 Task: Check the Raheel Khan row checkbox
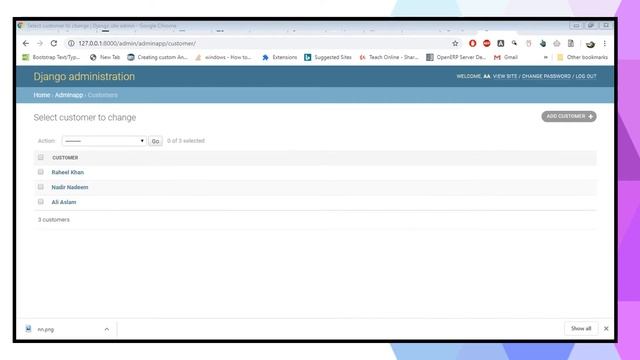click(x=40, y=172)
